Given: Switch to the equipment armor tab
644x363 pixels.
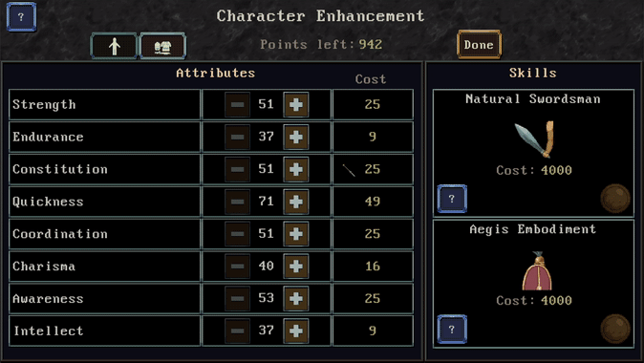Looking at the screenshot, I should click(162, 46).
